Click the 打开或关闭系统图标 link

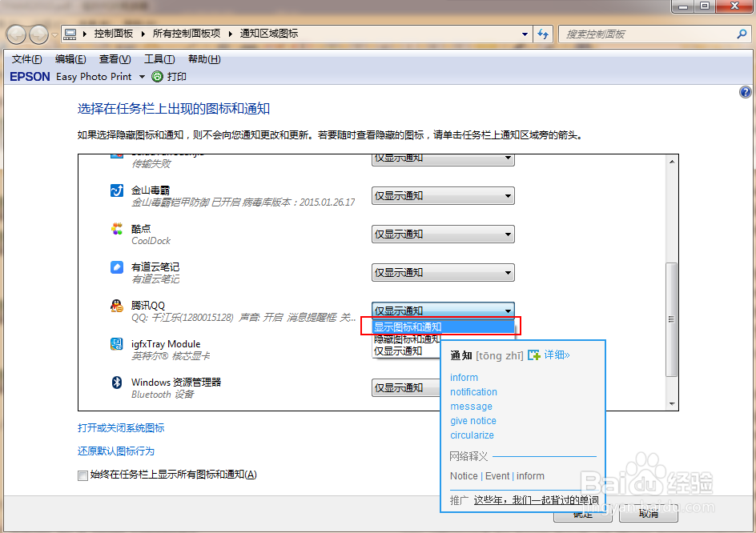(x=119, y=428)
